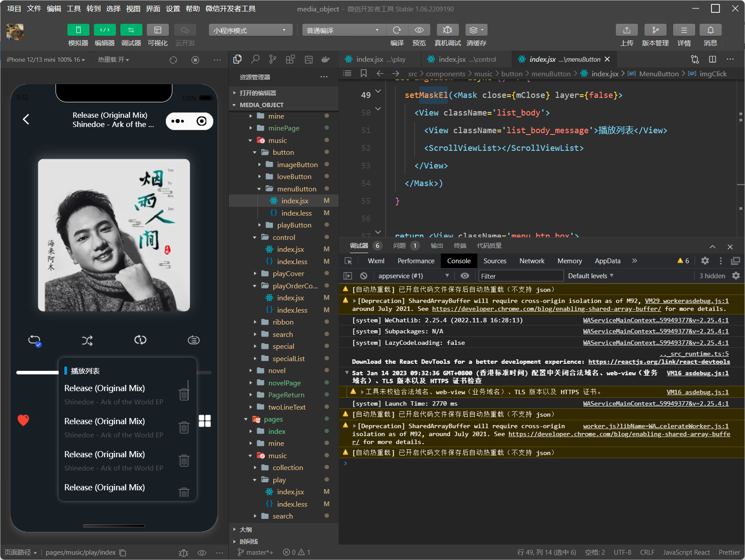Open the VM29 workerasdebug.js:1 link
The width and height of the screenshot is (745, 560).
point(686,301)
